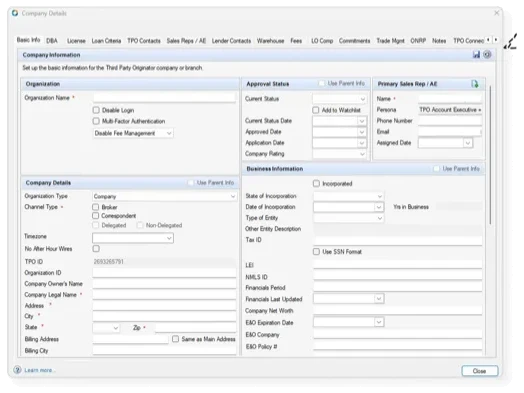Click the Primary Sales Rep Name field
The image size is (524, 393).
tap(450, 99)
